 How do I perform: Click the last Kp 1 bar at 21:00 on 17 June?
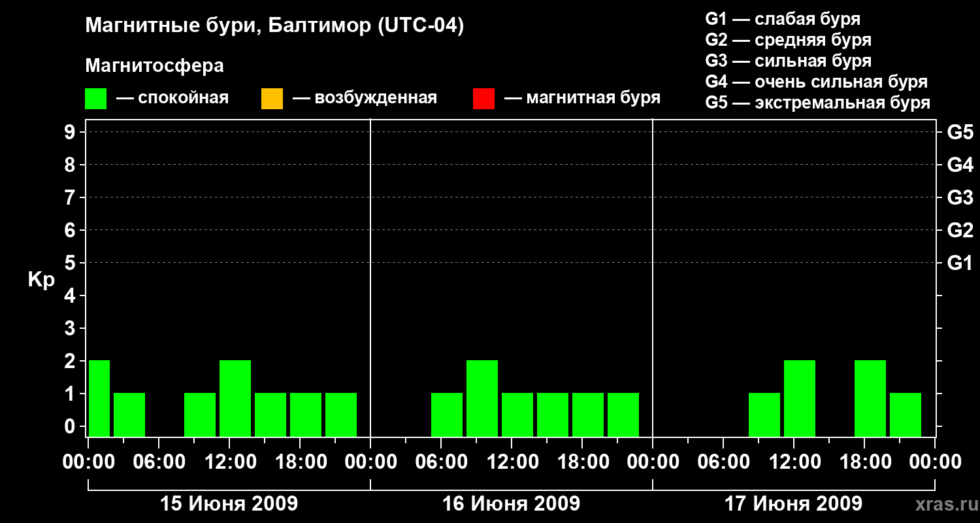pos(906,414)
